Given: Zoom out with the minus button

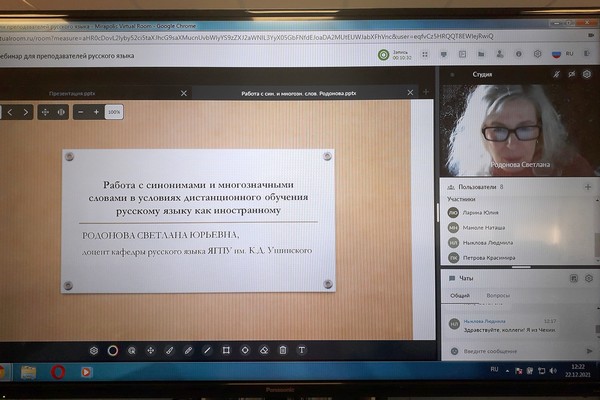Looking at the screenshot, I should 81,112.
